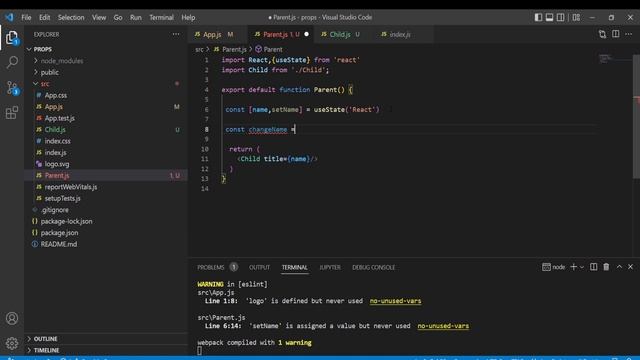Image resolution: width=640 pixels, height=360 pixels.
Task: Open the View menu
Action: coord(99,17)
